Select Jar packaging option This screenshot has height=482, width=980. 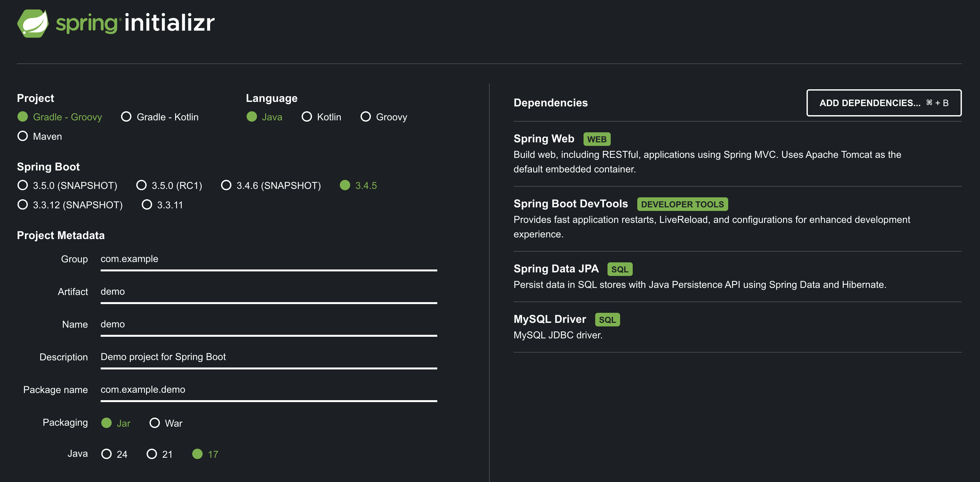pos(116,423)
